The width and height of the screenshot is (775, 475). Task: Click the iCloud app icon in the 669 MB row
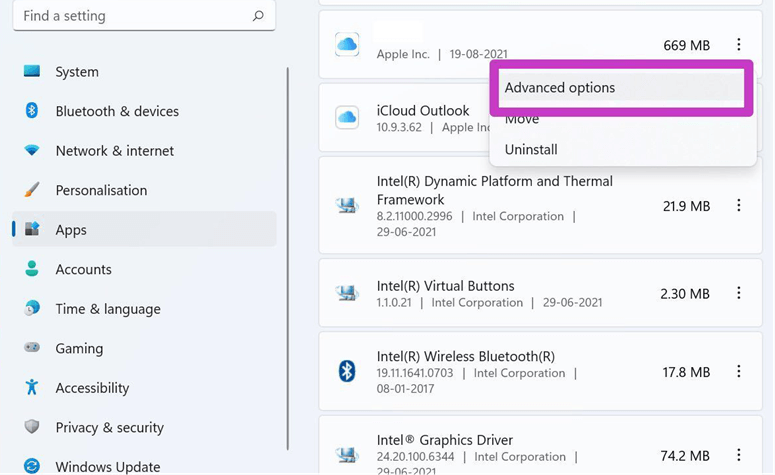pyautogui.click(x=347, y=44)
